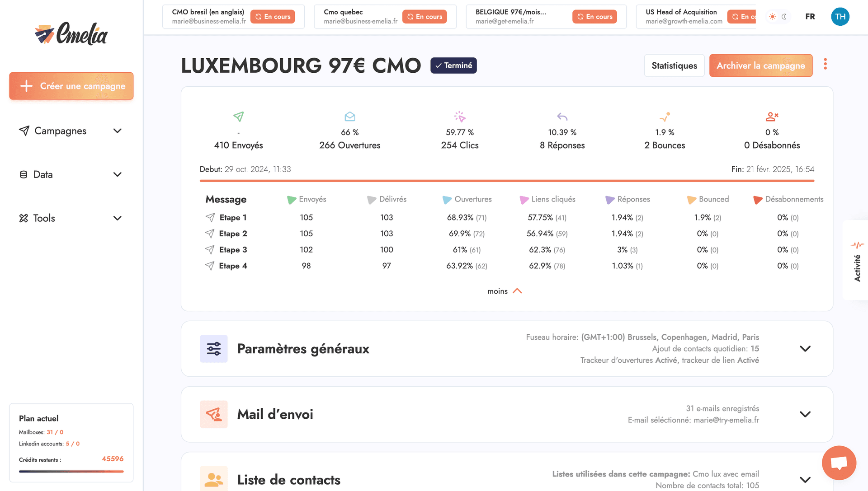Click the orange campaign timeline progress bar

click(x=507, y=181)
